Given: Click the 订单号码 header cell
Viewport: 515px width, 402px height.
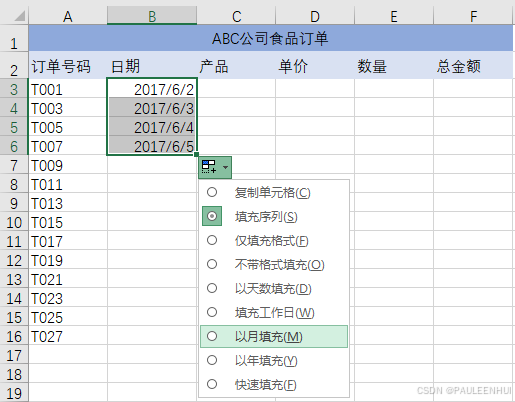Looking at the screenshot, I should 68,65.
